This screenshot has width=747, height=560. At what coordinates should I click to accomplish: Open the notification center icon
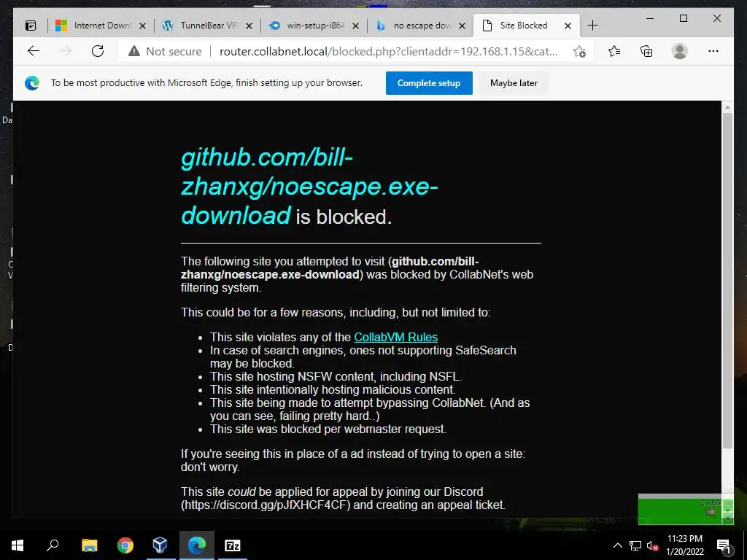(724, 545)
